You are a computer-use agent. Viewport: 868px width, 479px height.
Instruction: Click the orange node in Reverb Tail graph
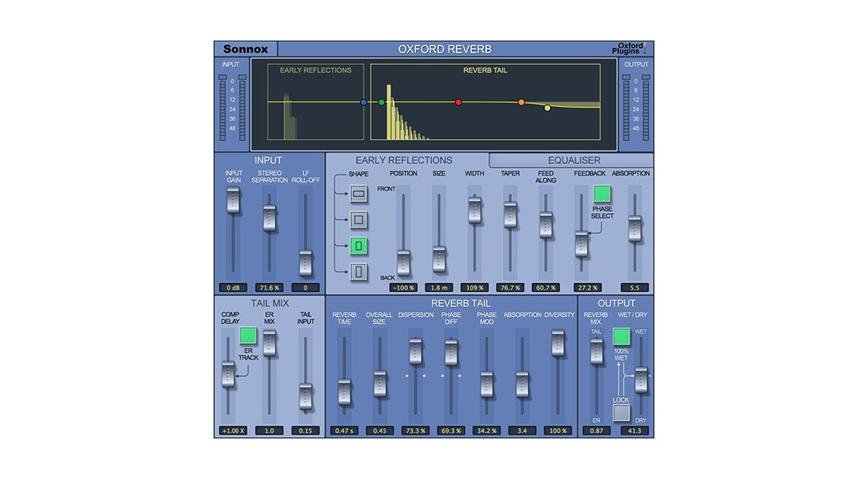pyautogui.click(x=521, y=103)
